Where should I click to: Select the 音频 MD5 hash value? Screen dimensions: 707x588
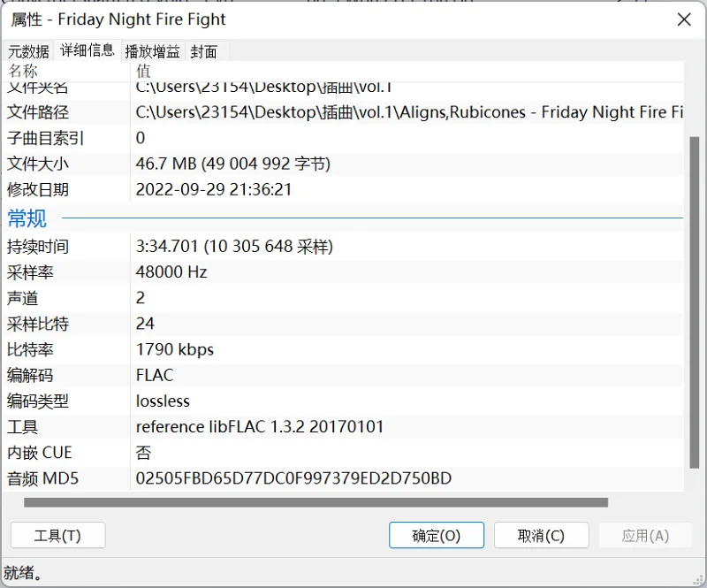click(x=293, y=478)
